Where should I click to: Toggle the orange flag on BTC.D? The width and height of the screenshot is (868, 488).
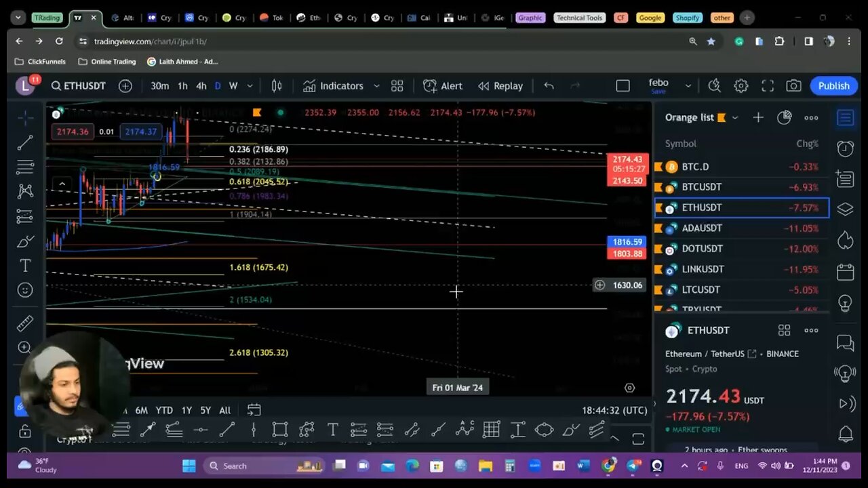[658, 167]
